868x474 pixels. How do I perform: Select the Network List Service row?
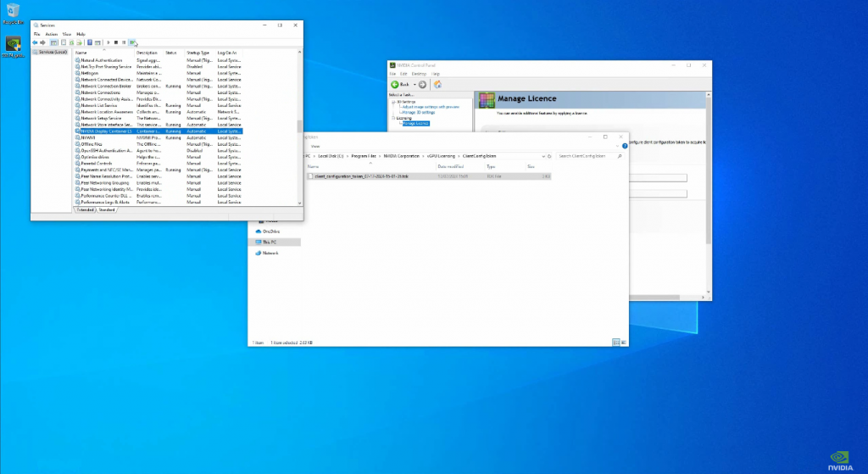(159, 105)
